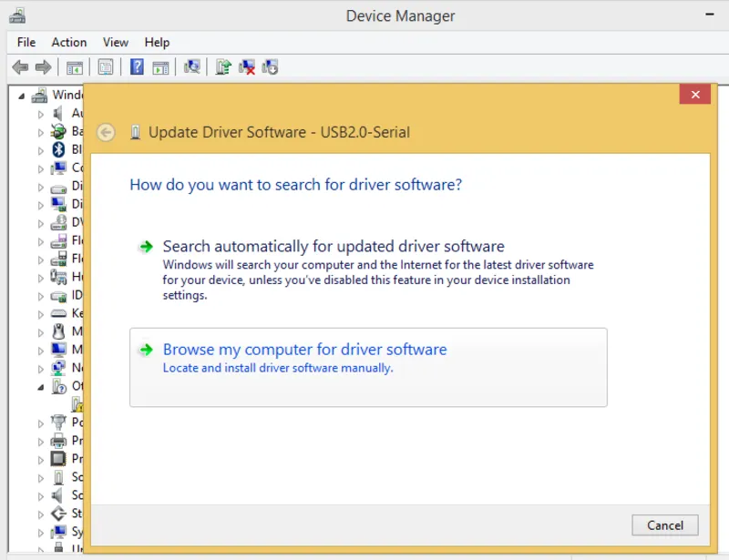Click the Mice category mouse icon
Screen dimensions: 729x560
pos(58,331)
